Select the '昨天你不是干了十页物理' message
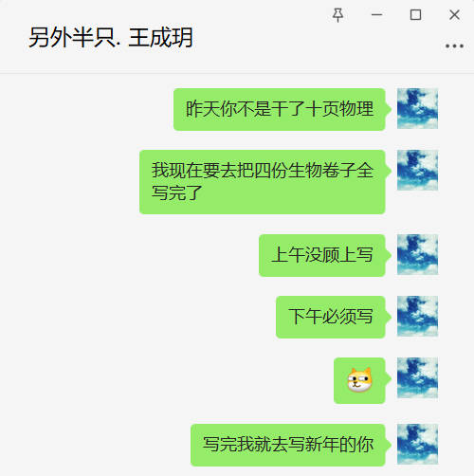This screenshot has height=476, width=474. tap(280, 109)
